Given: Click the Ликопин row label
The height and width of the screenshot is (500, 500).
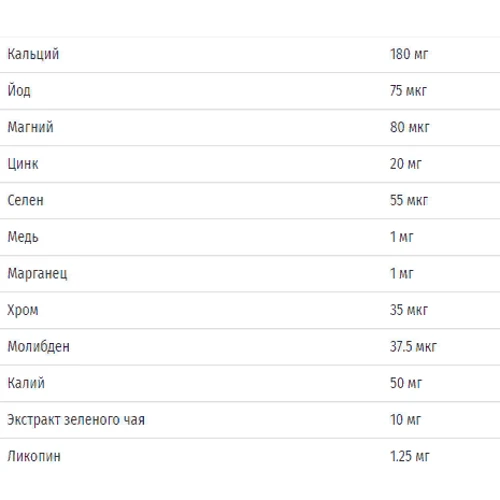Looking at the screenshot, I should point(34,456).
